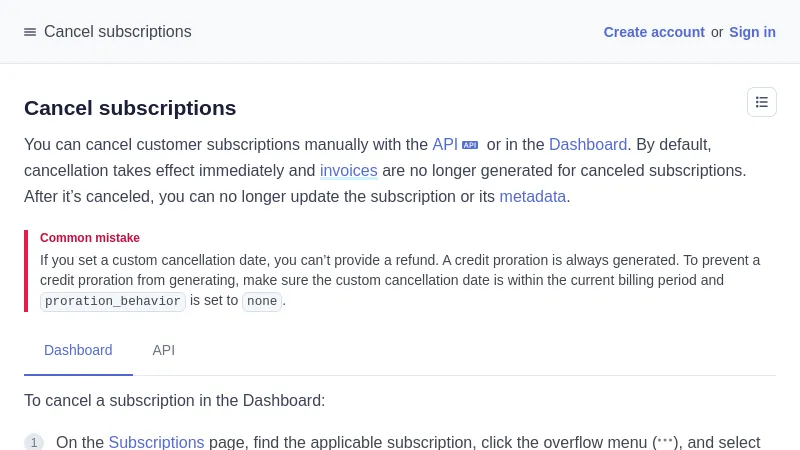Switch to the API tab
800x450 pixels.
pyautogui.click(x=164, y=350)
